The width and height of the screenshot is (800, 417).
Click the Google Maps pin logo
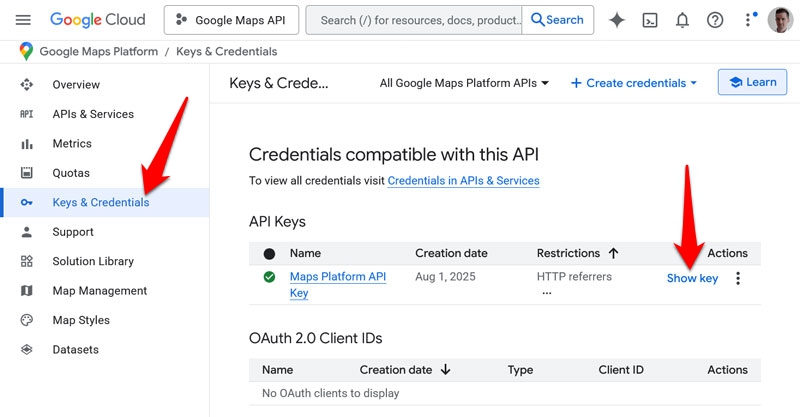pos(26,52)
